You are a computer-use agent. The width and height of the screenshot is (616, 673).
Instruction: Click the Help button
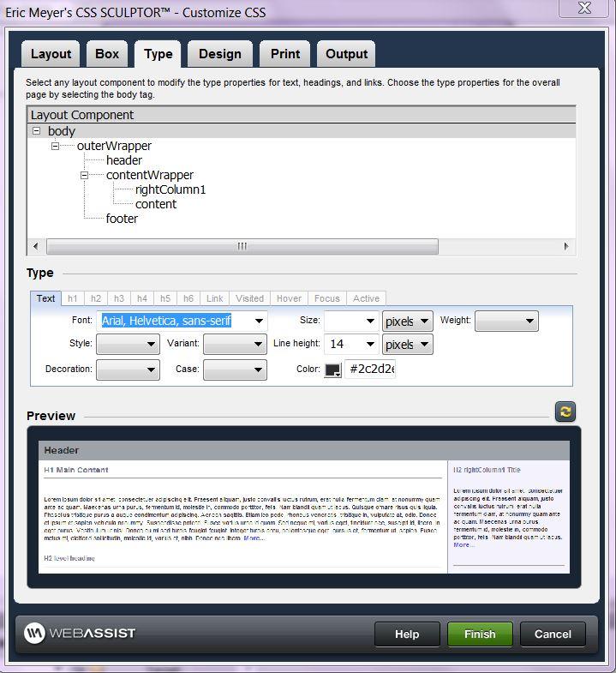pos(407,634)
